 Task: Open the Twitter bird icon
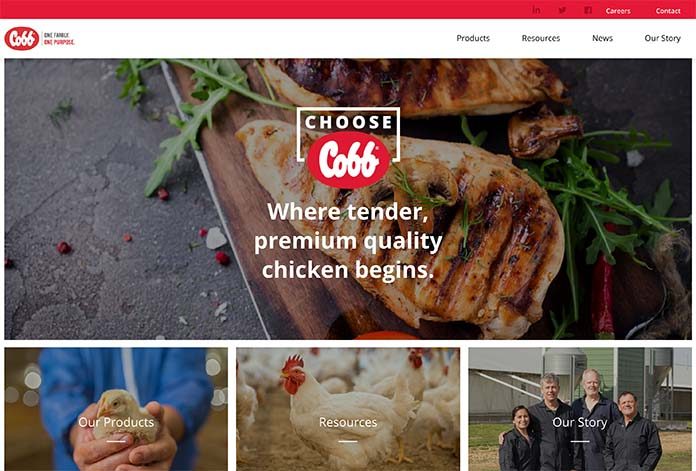(562, 10)
